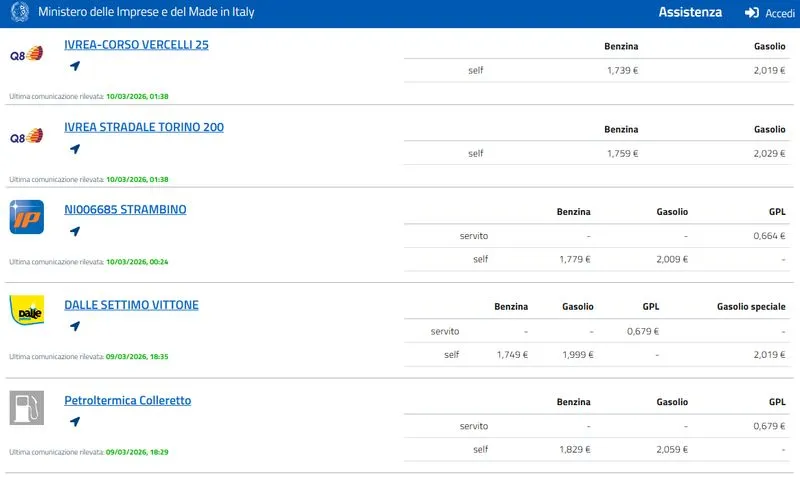The image size is (800, 480).
Task: Click the Dalle brand logo
Action: 26,311
